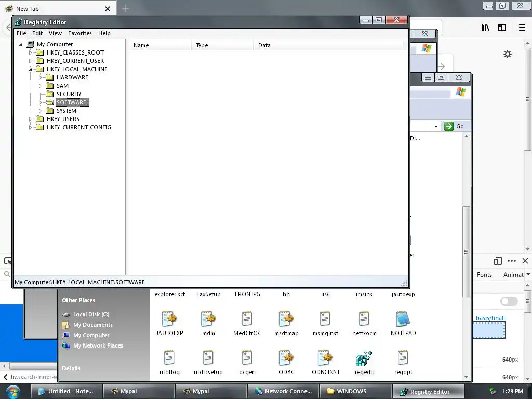
Task: Click the Go button in WINDOWS explorer
Action: pyautogui.click(x=454, y=126)
